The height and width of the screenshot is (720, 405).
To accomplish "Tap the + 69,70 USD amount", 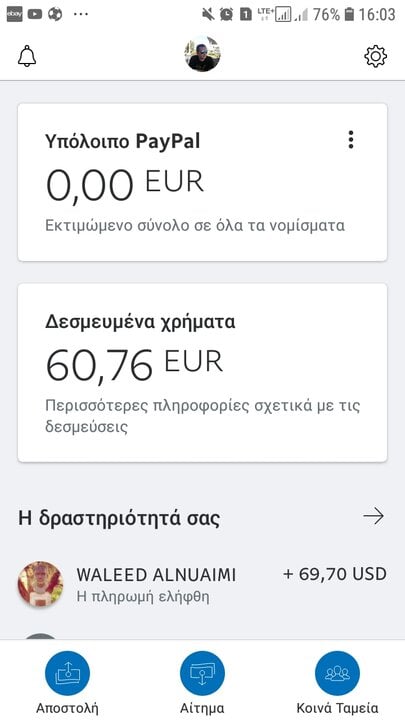I will tap(335, 574).
